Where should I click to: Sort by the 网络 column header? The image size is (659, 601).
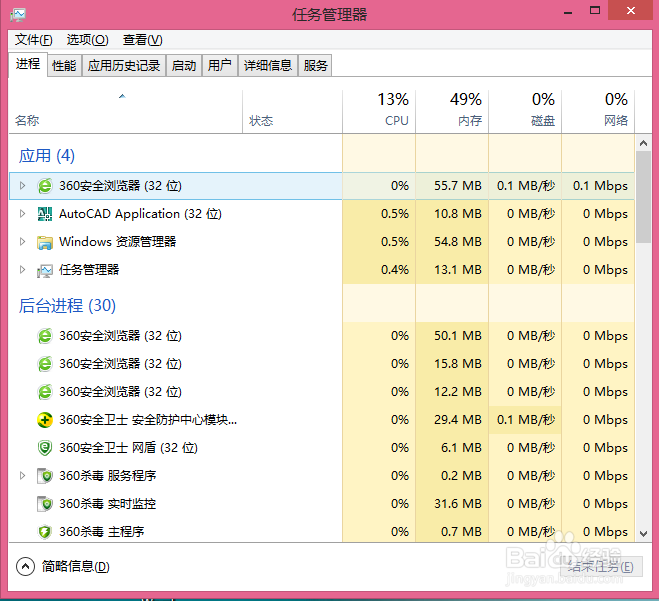point(598,111)
